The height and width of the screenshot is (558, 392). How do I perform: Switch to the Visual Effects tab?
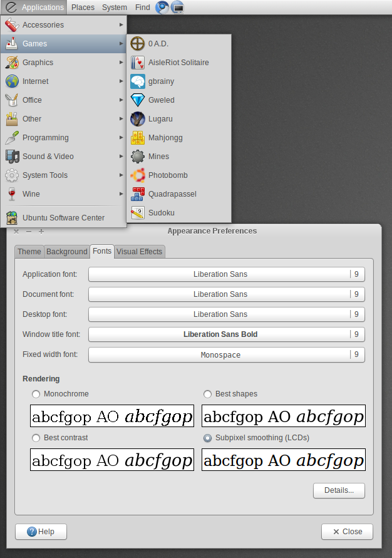[139, 252]
